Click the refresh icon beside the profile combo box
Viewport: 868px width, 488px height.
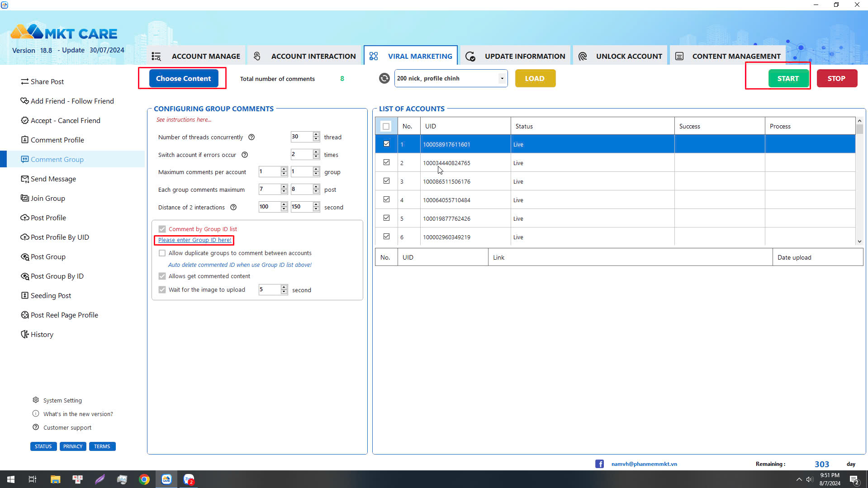(384, 78)
